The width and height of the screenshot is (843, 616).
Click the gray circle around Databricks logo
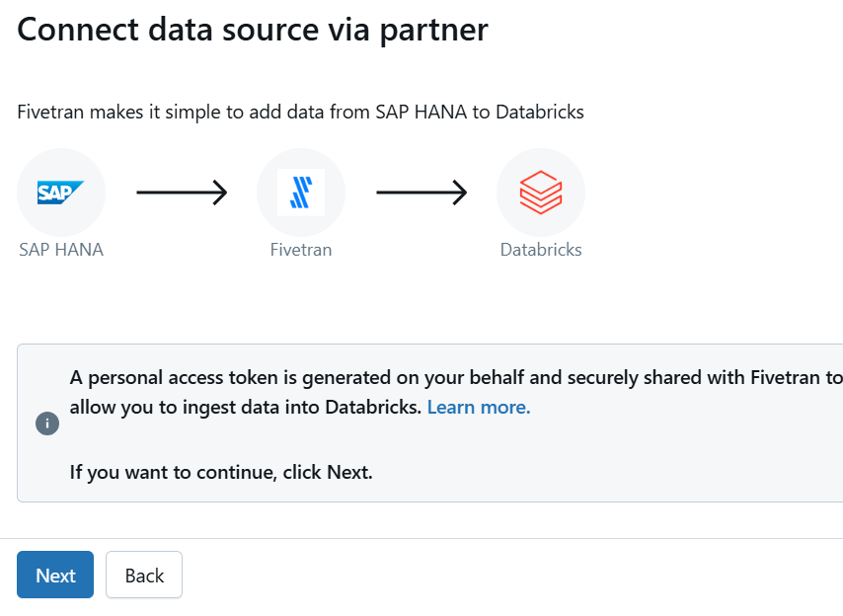(x=541, y=192)
